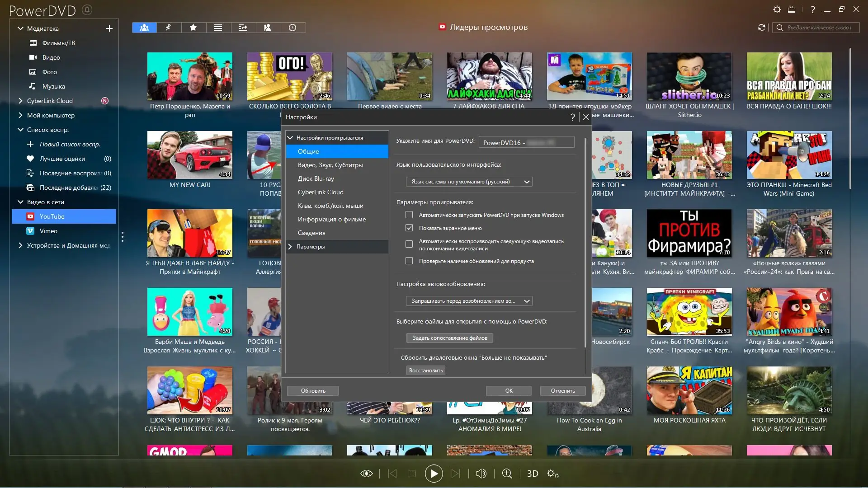Open the history clock tab in YouTube toolbar
868x488 pixels.
(292, 28)
